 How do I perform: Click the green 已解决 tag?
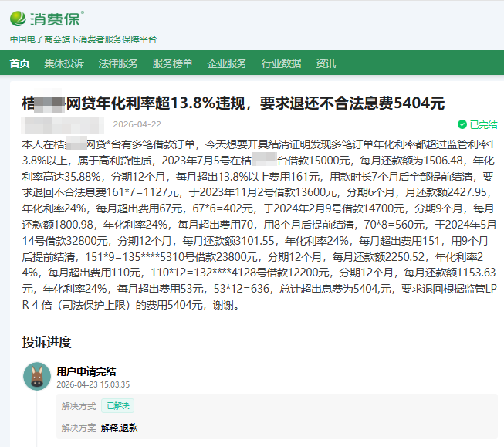[x=119, y=405]
